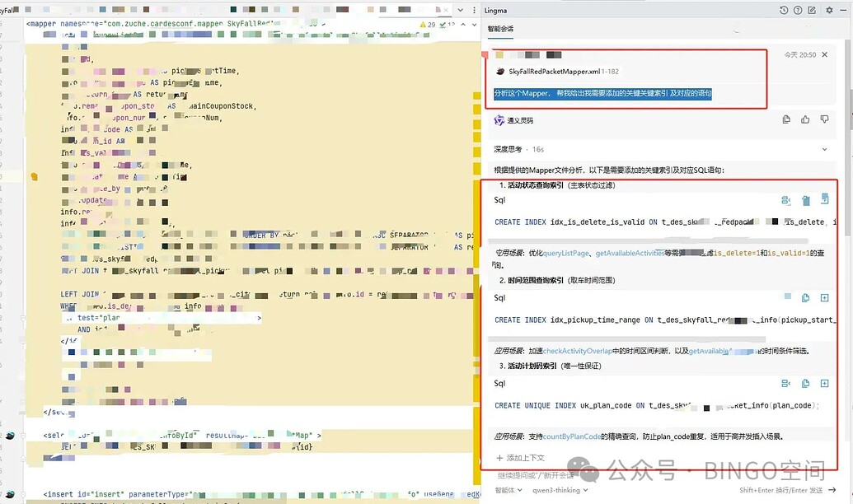Click the '今天 20:50' timestamp
This screenshot has height=504, width=853.
[799, 55]
